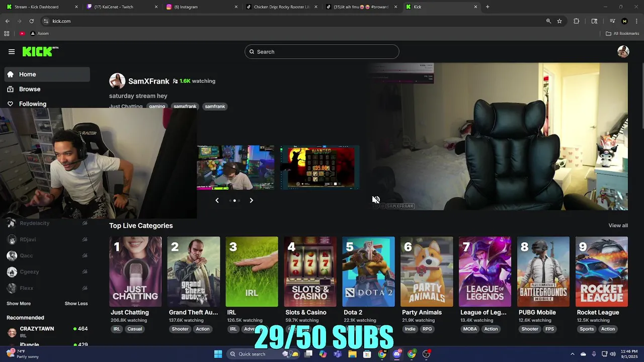644x362 pixels.
Task: Click the Sports tag under Rocket League
Action: [587, 329]
